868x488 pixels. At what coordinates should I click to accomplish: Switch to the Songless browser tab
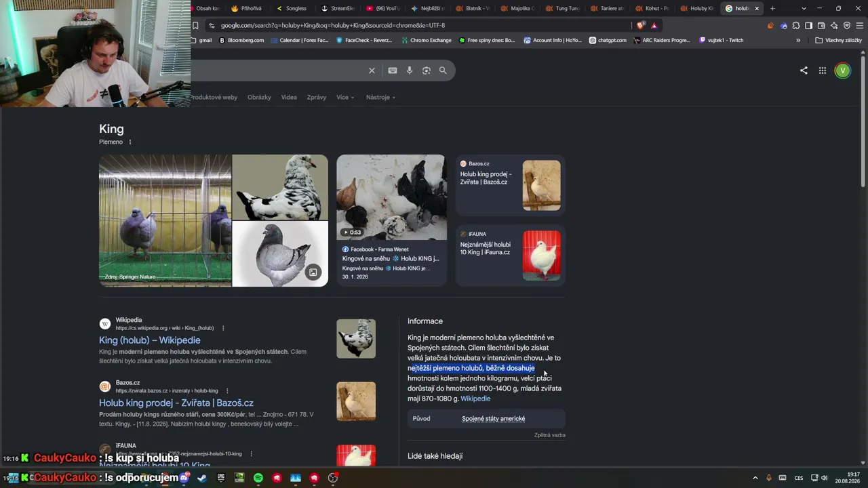click(292, 8)
